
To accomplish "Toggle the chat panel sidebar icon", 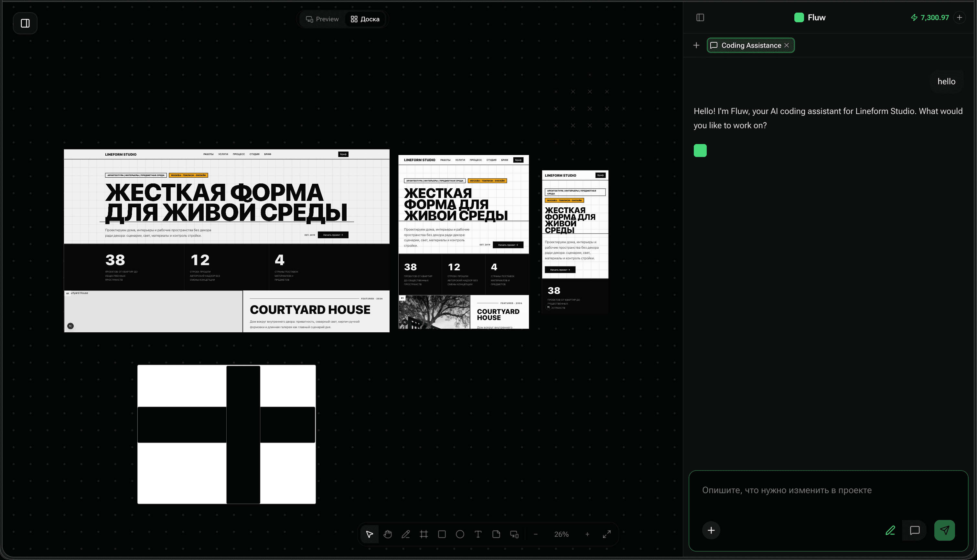I will click(x=700, y=18).
